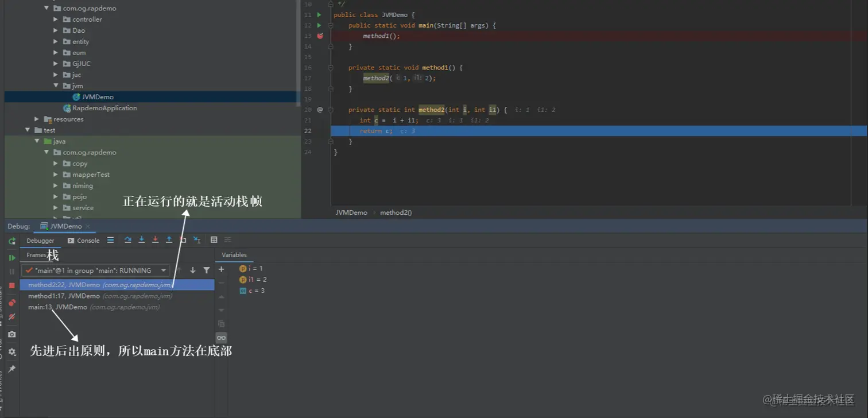
Task: Close the JVMDemo debug session tab
Action: click(88, 227)
